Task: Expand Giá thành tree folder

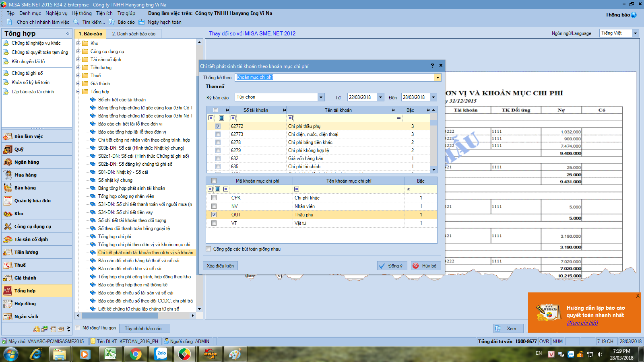Action: click(78, 84)
